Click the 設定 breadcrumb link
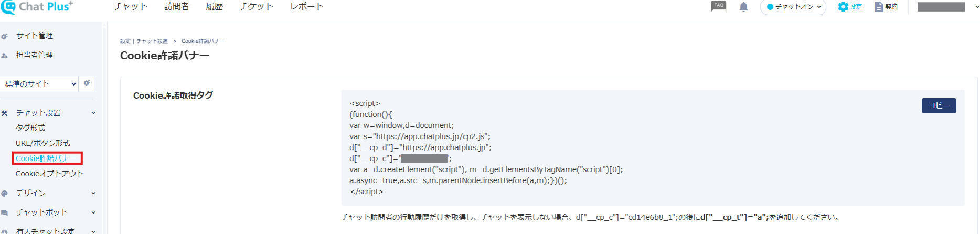Viewport: 980px width, 234px height. point(125,41)
